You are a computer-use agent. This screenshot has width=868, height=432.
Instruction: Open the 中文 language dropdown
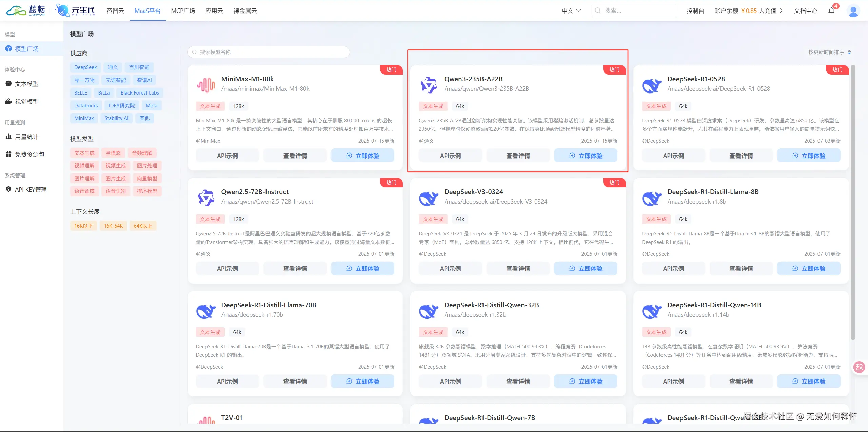571,11
